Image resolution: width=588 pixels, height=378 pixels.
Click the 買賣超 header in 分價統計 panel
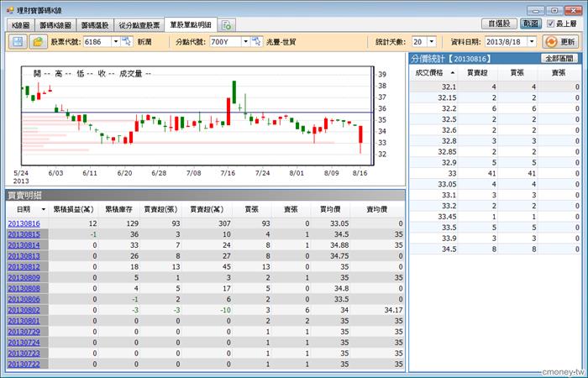(x=477, y=73)
